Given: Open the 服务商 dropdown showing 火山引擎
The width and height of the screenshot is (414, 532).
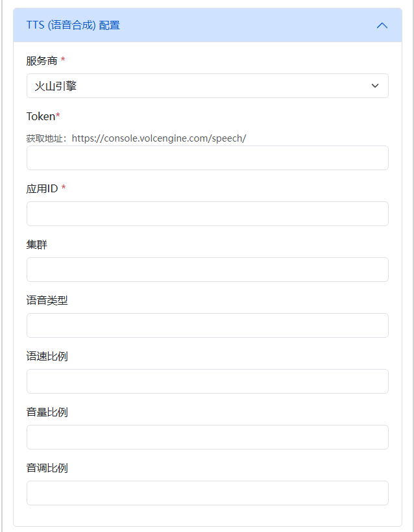Looking at the screenshot, I should click(x=195, y=86).
